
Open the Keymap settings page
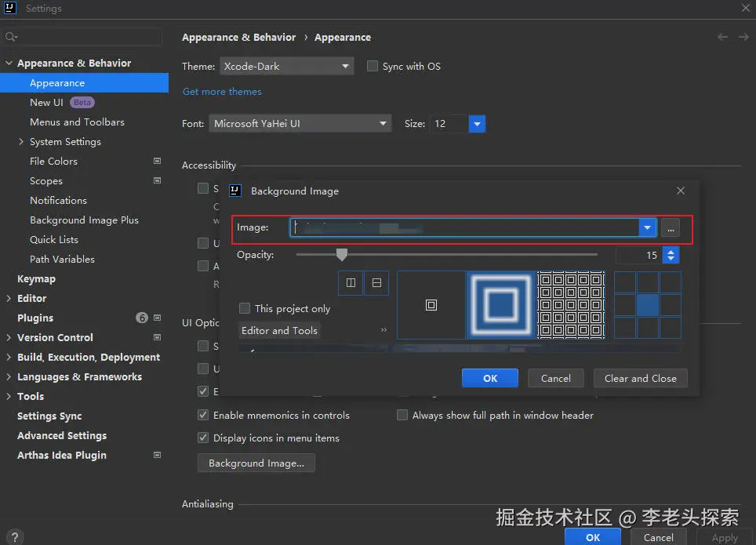click(36, 278)
